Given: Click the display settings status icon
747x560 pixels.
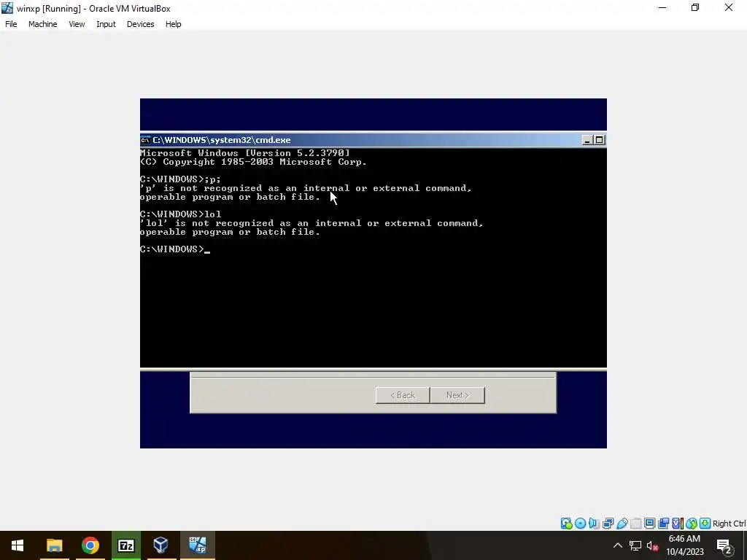Looking at the screenshot, I should tap(649, 524).
